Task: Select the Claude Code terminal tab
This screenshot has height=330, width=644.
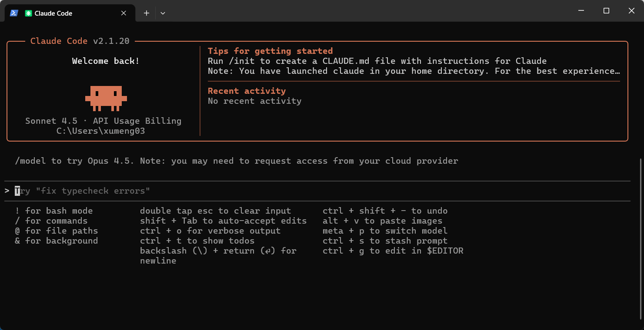Action: 70,13
